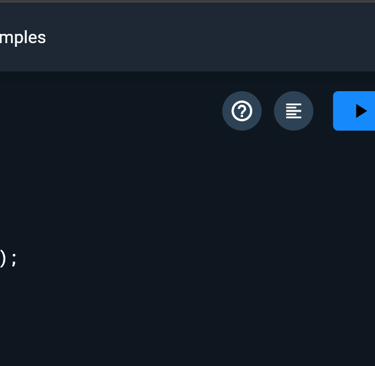Click the empty editor area below the code
This screenshot has width=375, height=366.
pos(187,317)
